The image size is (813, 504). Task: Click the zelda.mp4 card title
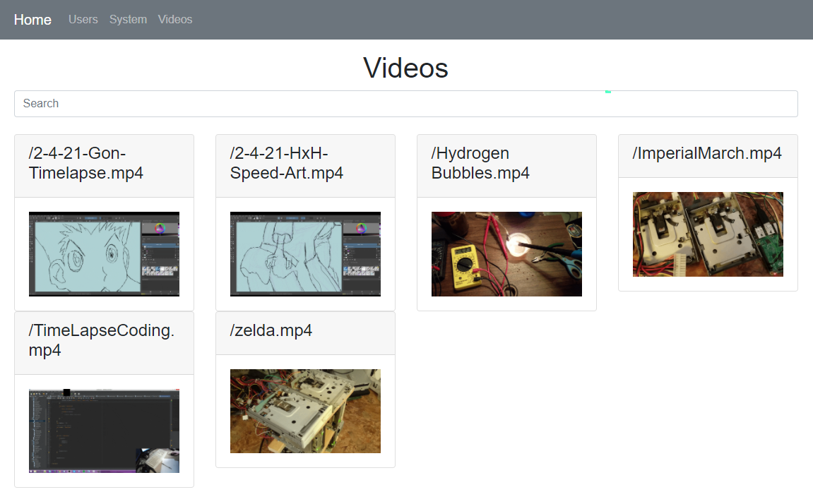[x=271, y=330]
